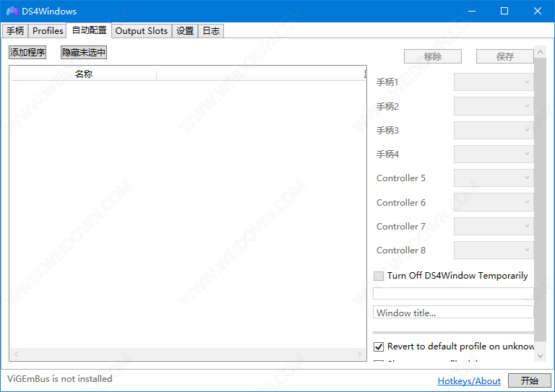Expand the 手柄3 profile dropdown

494,130
